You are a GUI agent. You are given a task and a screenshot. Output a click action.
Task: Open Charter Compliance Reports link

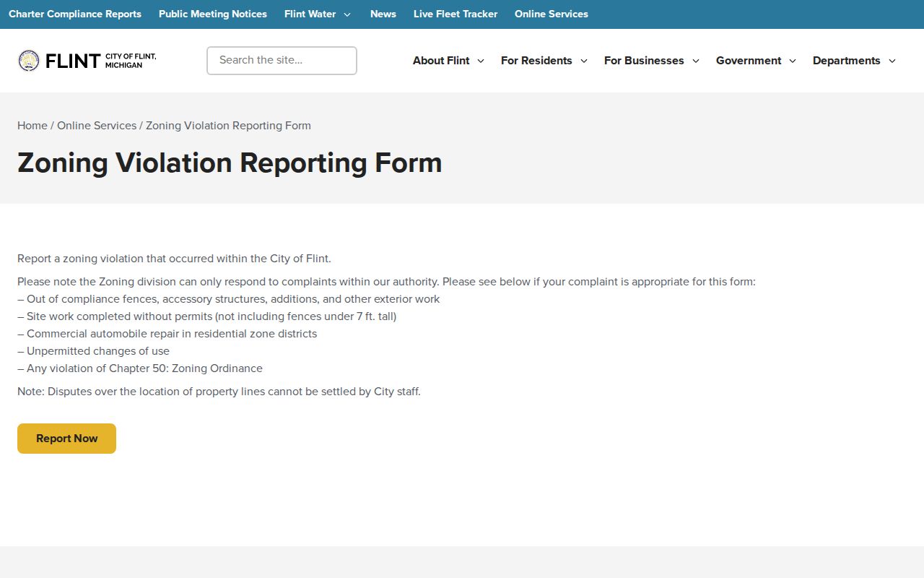(75, 14)
